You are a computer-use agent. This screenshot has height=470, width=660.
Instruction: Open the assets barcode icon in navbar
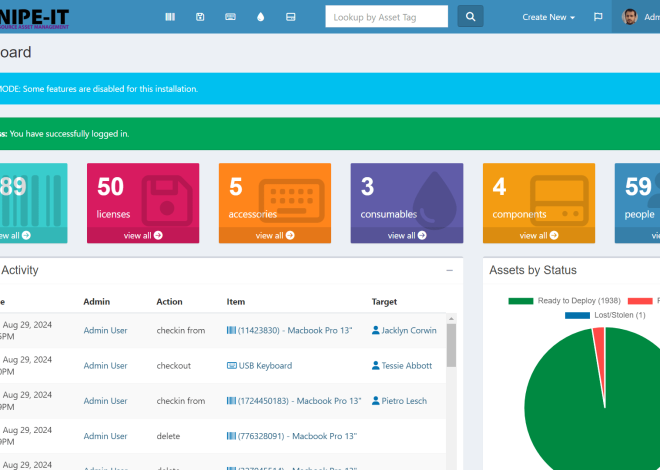tap(170, 17)
